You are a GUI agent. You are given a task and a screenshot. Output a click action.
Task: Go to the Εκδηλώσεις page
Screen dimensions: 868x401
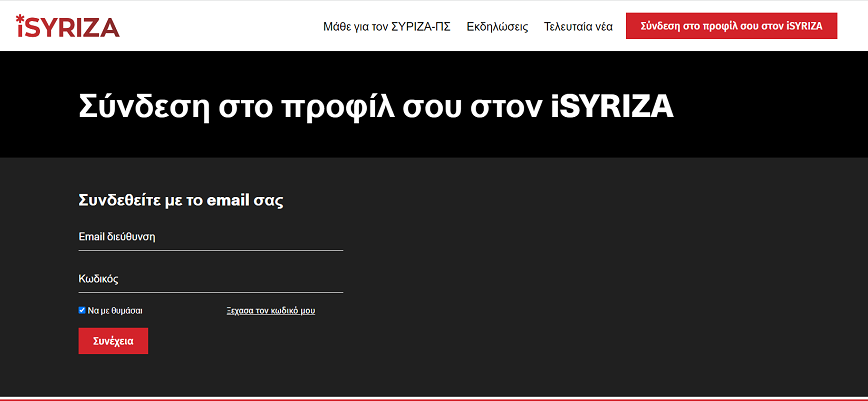pos(497,27)
